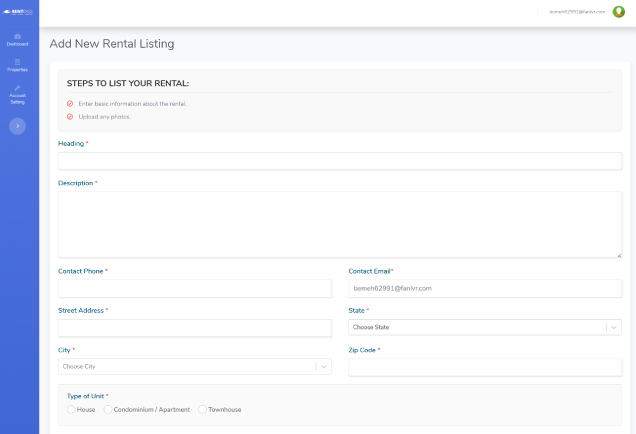636x434 pixels.
Task: Choose the Townhouse radio option
Action: click(x=202, y=409)
